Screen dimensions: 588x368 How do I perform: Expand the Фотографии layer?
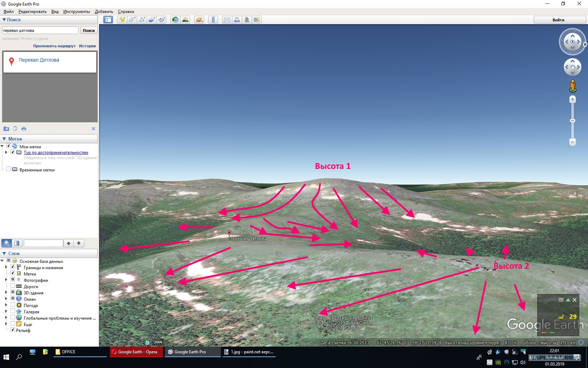(x=6, y=280)
